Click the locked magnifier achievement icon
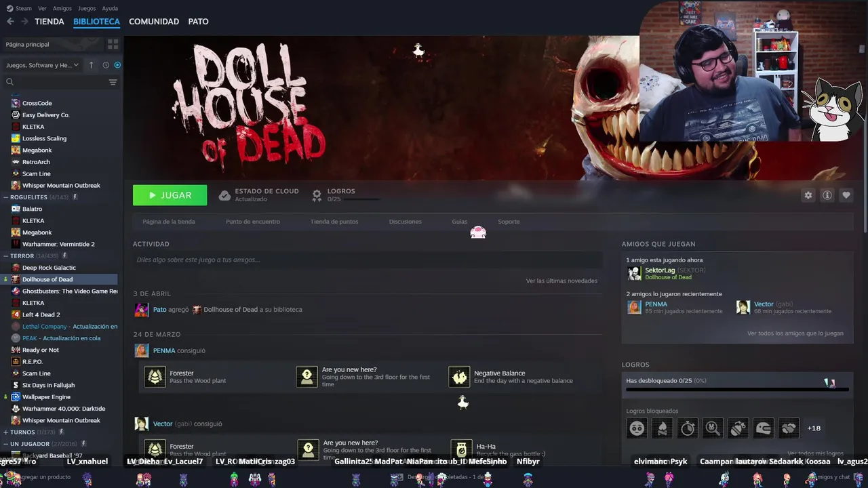The image size is (868, 488). tap(713, 428)
